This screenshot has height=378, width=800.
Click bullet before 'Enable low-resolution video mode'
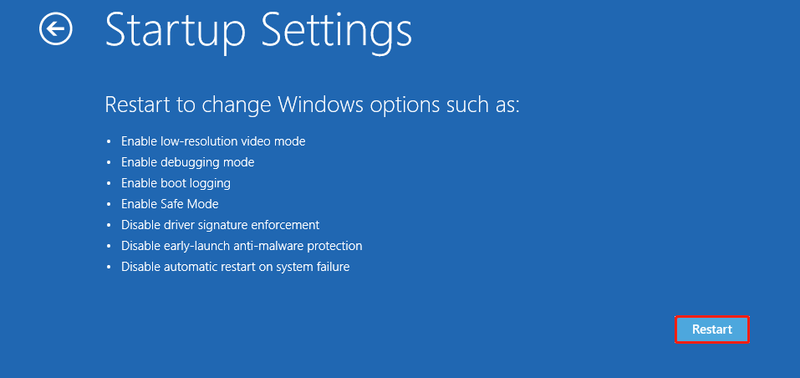click(x=108, y=142)
